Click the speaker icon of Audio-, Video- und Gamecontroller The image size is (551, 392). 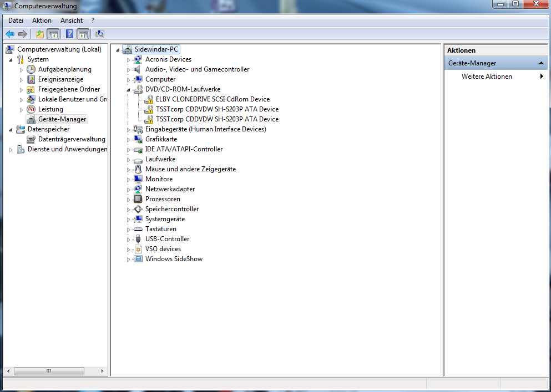138,69
